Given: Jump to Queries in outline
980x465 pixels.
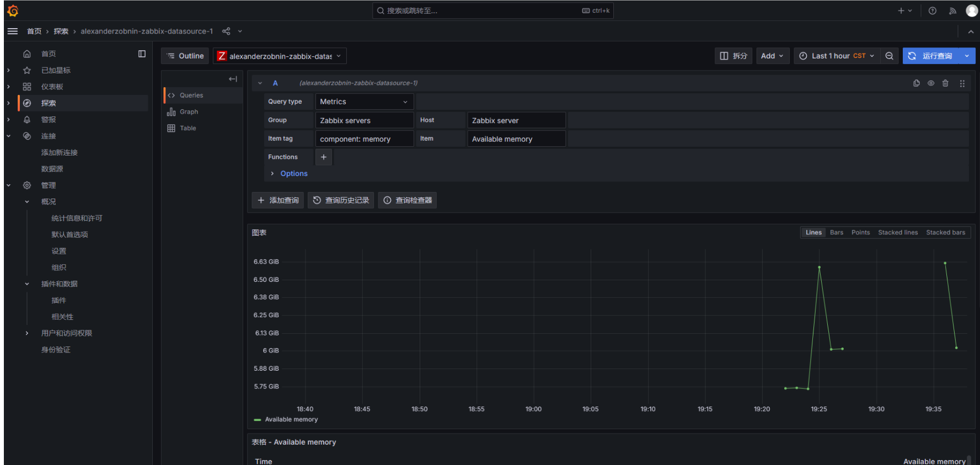Looking at the screenshot, I should point(191,95).
